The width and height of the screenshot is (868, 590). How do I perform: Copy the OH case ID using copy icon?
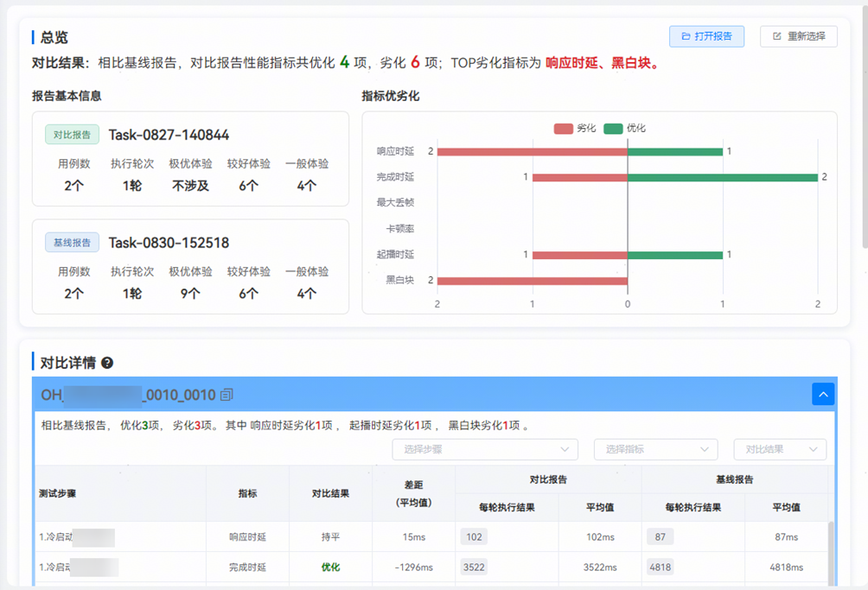(227, 395)
